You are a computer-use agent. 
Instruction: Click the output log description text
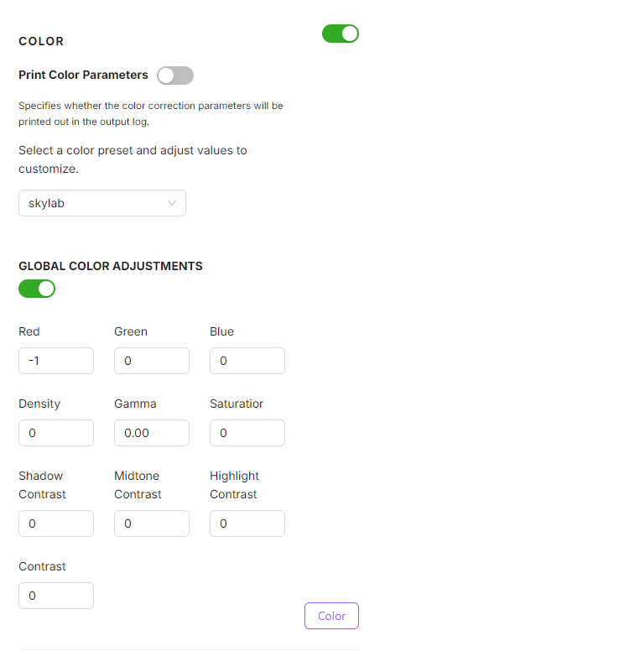click(151, 113)
